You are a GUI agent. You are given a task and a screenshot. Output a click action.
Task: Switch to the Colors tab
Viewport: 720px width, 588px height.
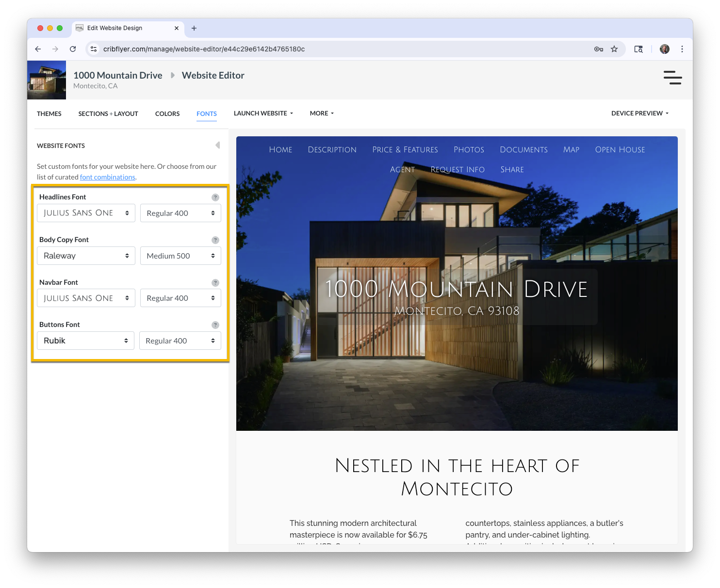point(167,114)
